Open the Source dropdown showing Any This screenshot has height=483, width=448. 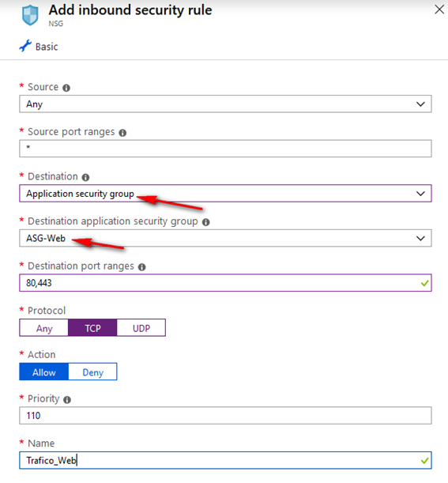coord(225,104)
